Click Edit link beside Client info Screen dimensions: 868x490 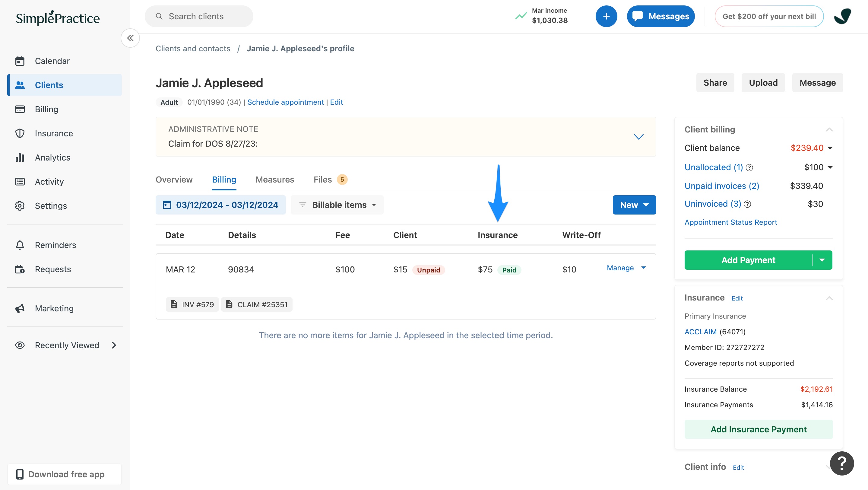[738, 468]
